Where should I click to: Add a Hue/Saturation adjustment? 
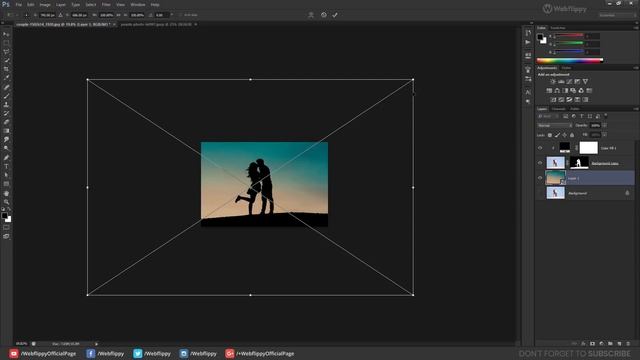(549, 91)
